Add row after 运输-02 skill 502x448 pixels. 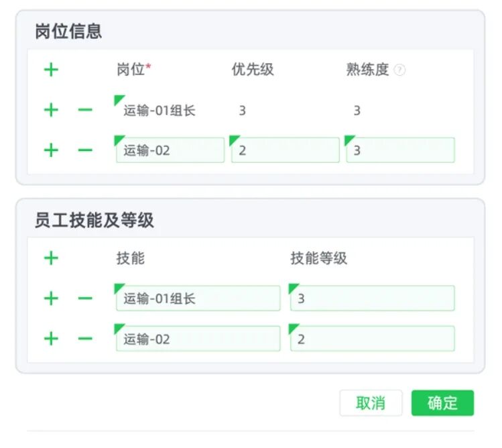(51, 339)
